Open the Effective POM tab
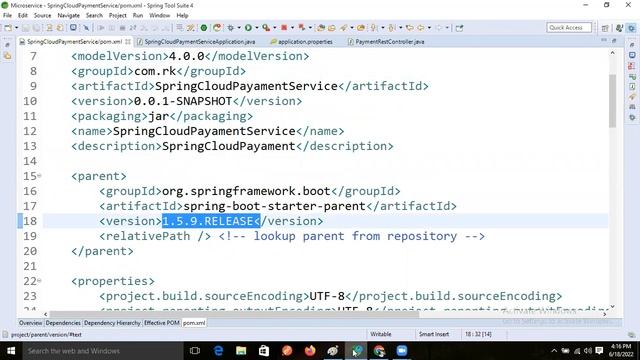This screenshot has height=360, width=640. click(162, 323)
